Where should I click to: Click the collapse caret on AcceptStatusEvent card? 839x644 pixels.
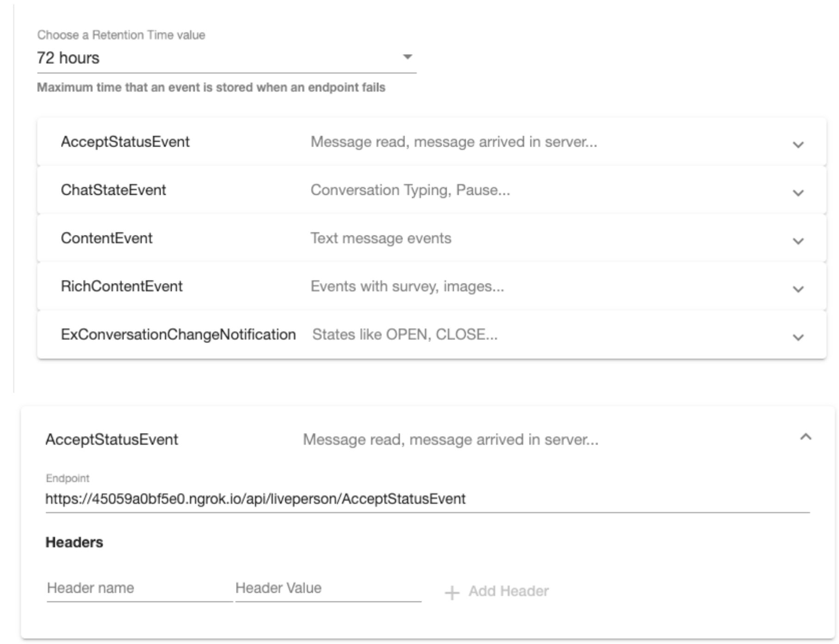tap(805, 436)
